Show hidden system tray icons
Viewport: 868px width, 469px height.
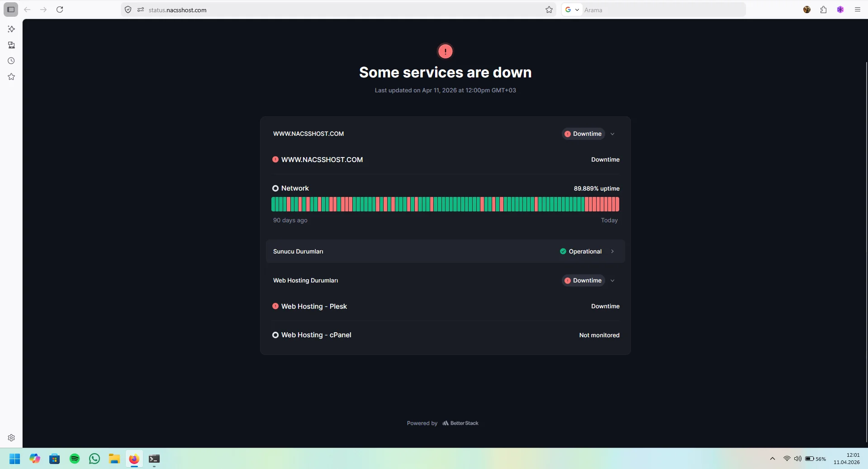tap(773, 459)
